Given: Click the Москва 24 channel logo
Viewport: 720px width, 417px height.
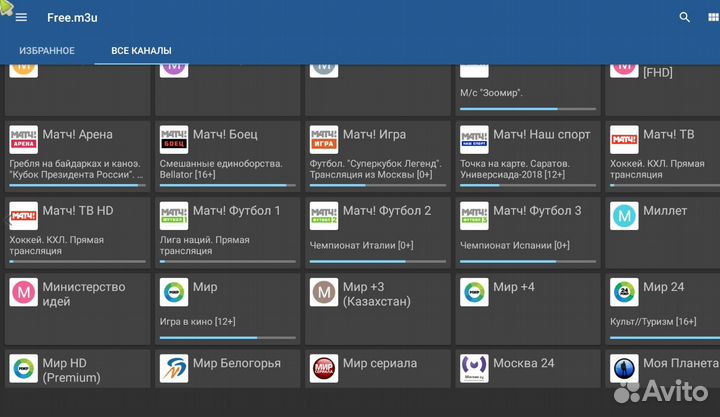Looking at the screenshot, I should 474,368.
